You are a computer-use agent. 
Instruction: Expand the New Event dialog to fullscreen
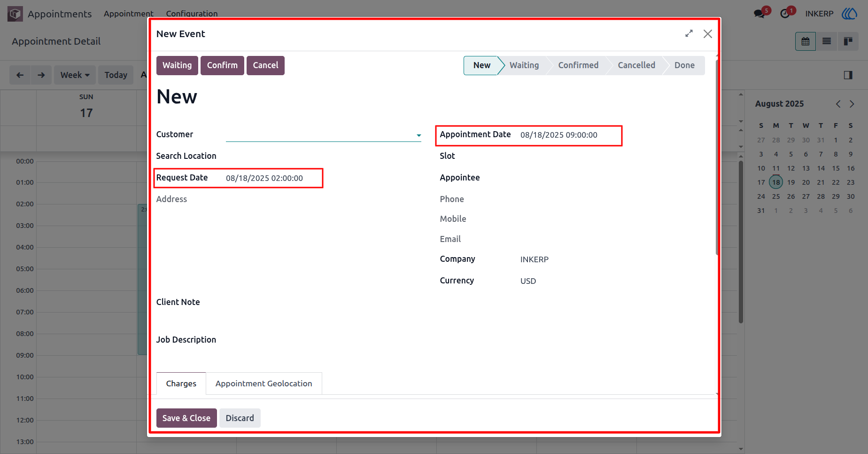click(689, 33)
